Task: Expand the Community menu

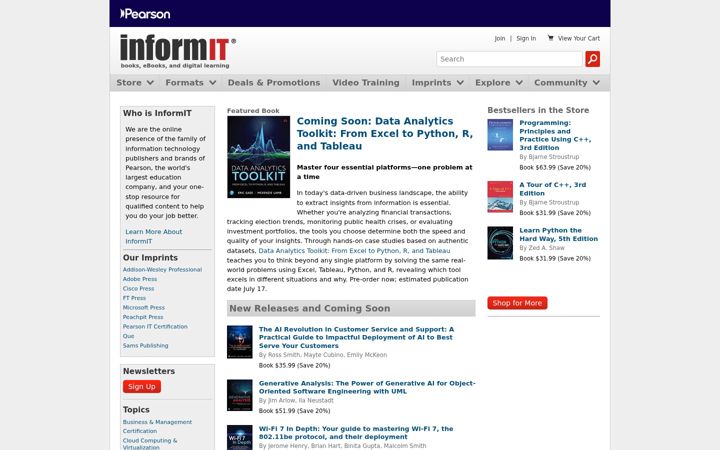Action: [567, 83]
